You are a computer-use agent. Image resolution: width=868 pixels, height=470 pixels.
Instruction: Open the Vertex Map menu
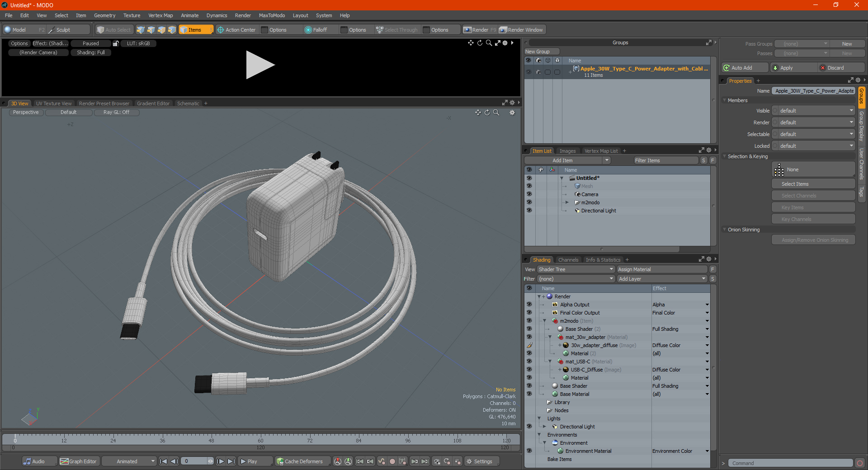(160, 15)
